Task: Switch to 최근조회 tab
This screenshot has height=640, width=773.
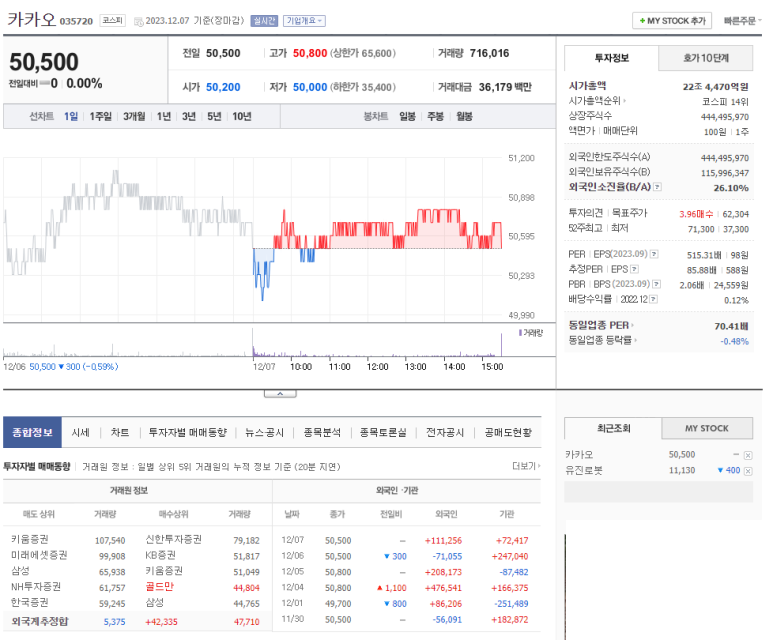Action: pos(613,428)
